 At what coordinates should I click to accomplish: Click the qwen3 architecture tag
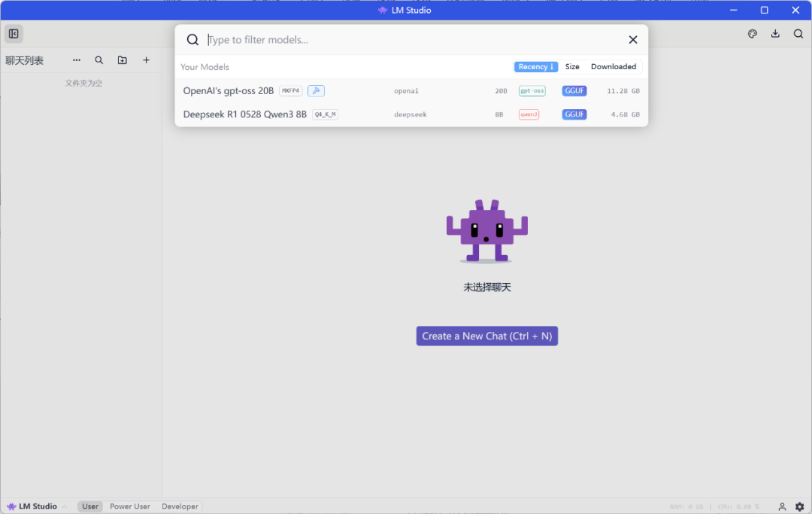[529, 114]
